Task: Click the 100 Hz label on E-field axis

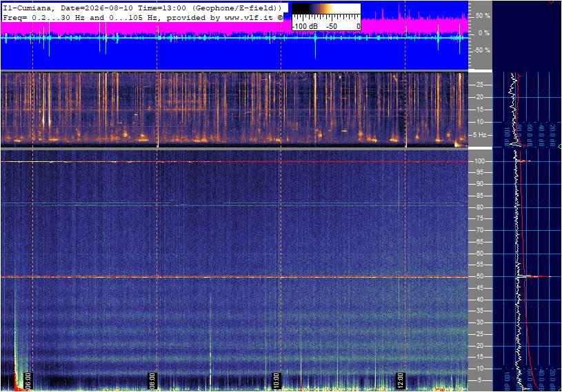Action: (479, 161)
